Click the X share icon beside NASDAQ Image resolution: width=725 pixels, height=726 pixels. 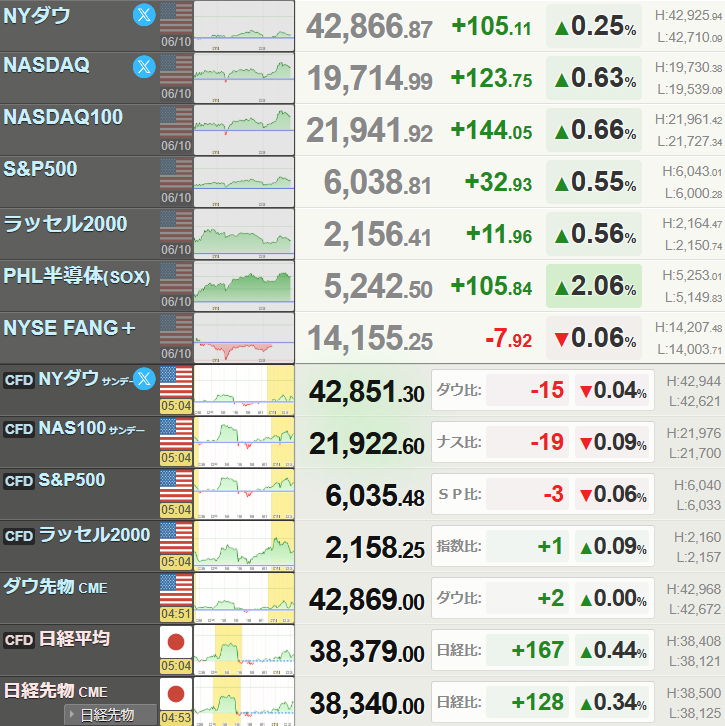[x=144, y=66]
